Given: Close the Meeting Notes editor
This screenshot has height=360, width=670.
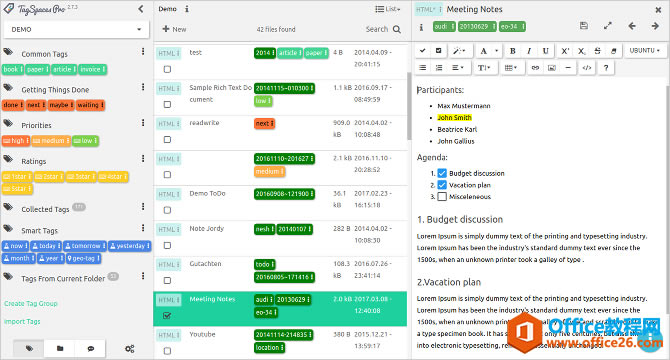Looking at the screenshot, I should tap(658, 9).
